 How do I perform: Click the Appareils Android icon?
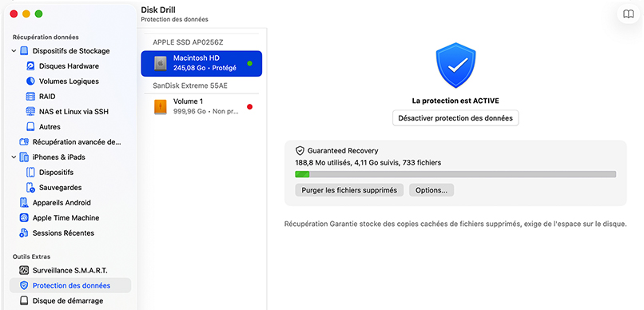[x=24, y=203]
